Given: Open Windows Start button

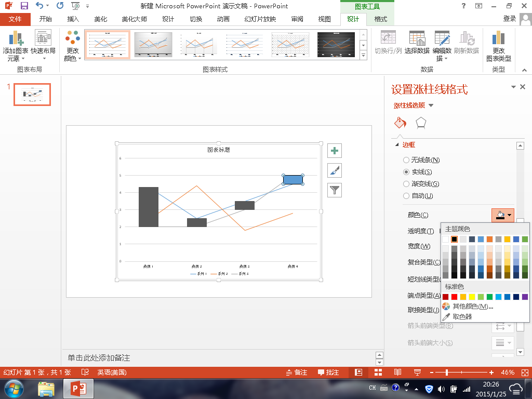Looking at the screenshot, I should (x=14, y=389).
